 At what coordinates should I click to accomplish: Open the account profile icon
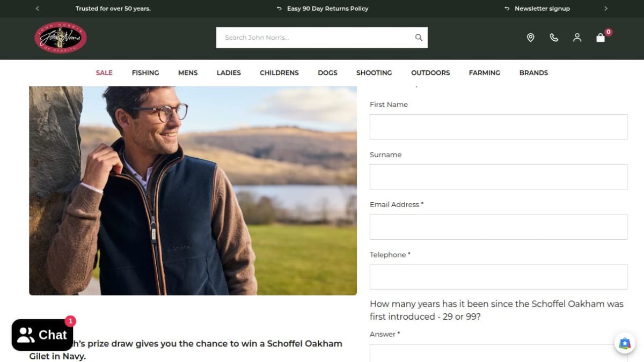click(x=577, y=38)
